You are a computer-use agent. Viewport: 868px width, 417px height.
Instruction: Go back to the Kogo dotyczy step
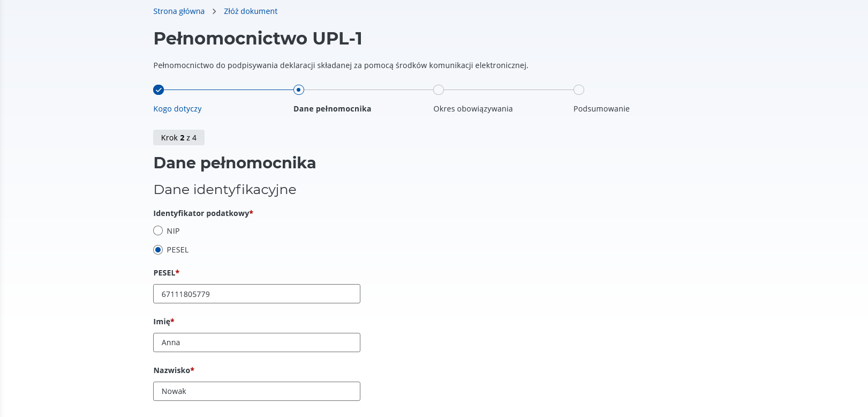coord(177,109)
